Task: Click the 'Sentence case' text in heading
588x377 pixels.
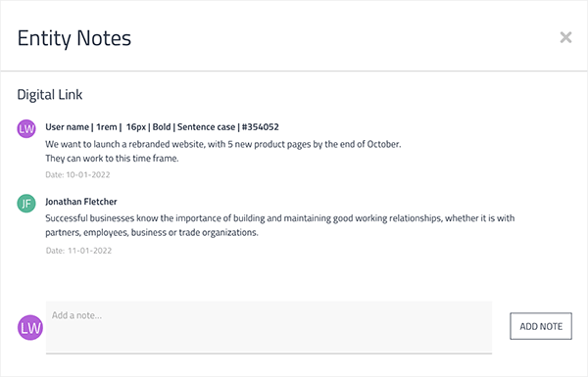Action: (206, 127)
